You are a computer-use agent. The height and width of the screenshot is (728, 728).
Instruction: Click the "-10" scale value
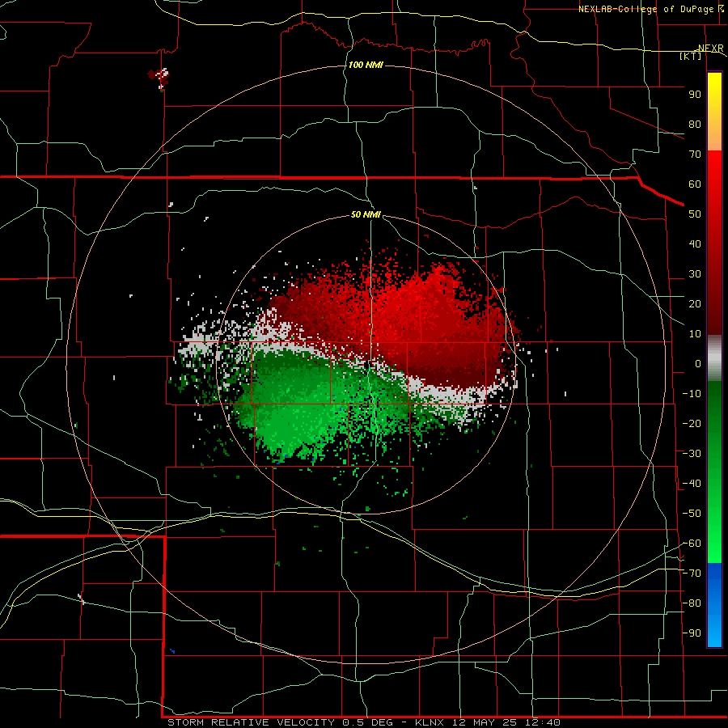(692, 394)
